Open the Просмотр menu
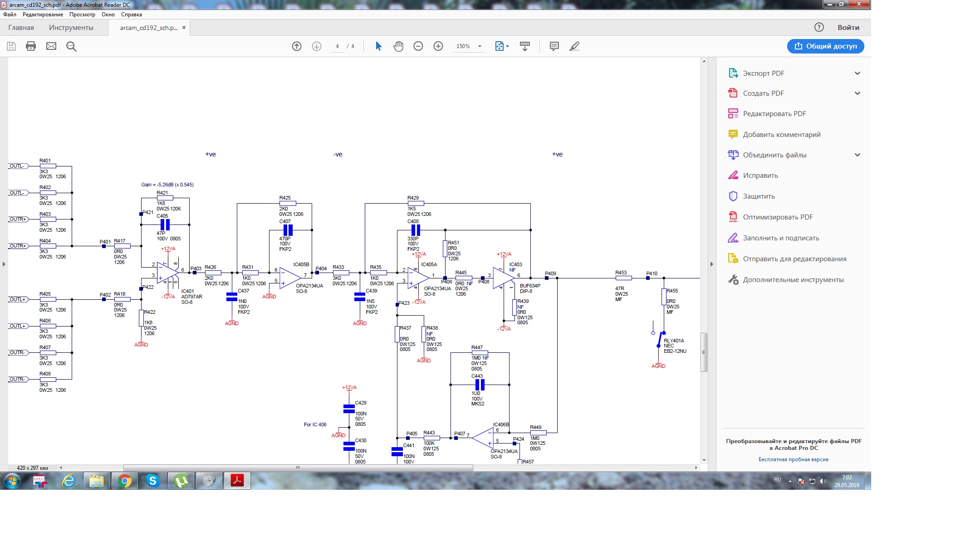 82,15
